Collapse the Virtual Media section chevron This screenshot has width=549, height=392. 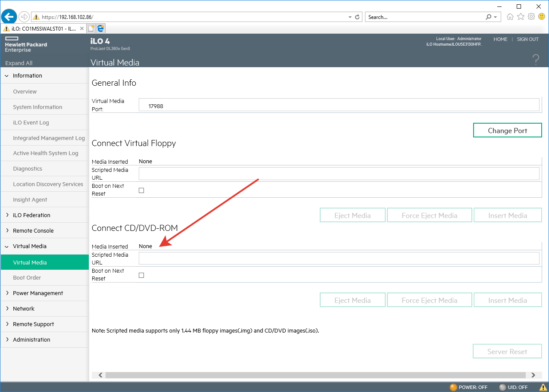(6, 246)
